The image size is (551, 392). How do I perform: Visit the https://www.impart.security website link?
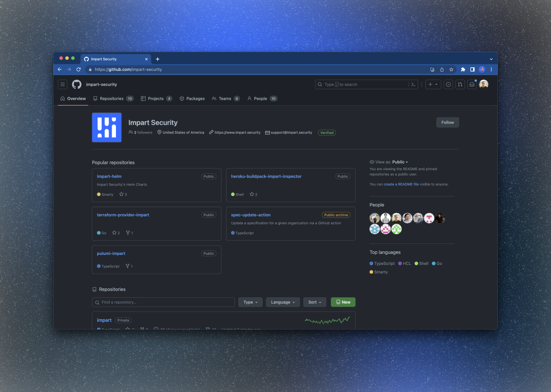[237, 133]
